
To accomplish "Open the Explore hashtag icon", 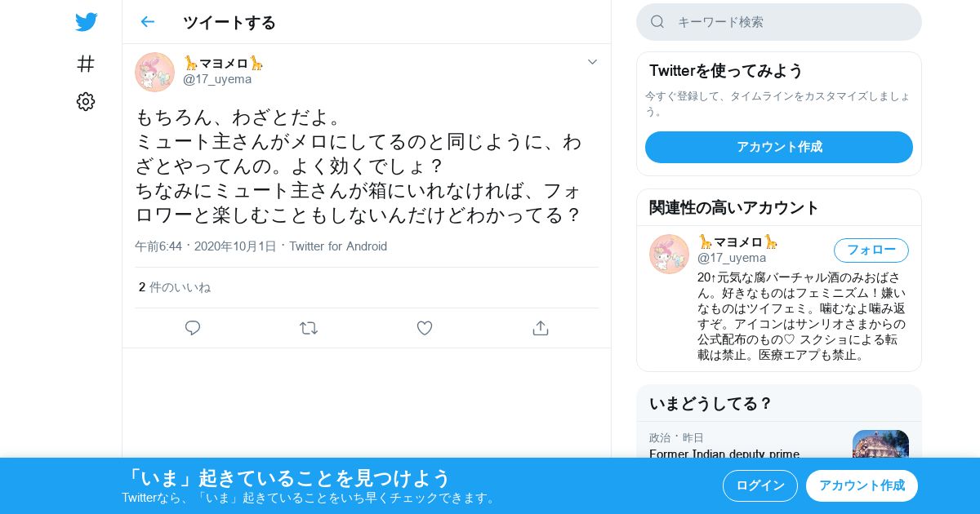I will [86, 64].
